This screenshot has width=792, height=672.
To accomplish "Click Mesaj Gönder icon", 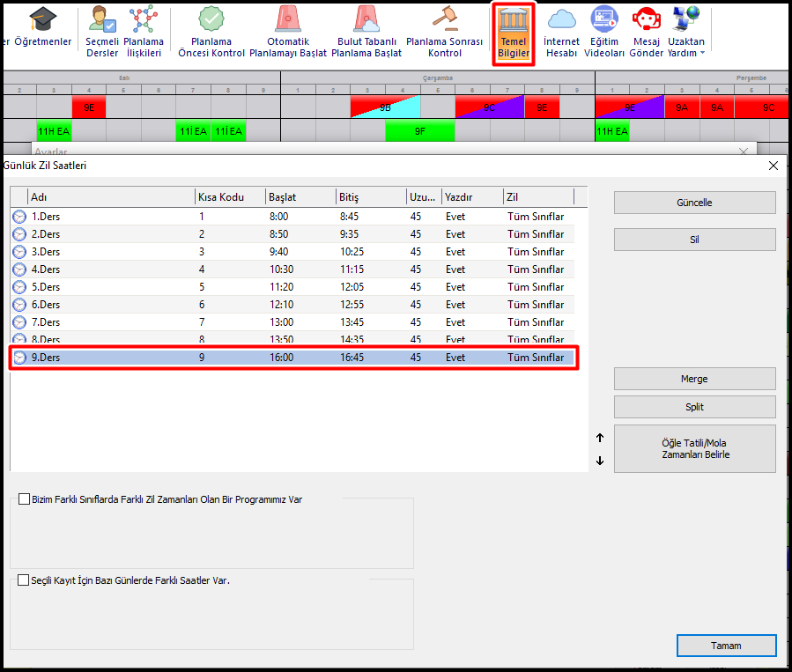I will pos(646,32).
